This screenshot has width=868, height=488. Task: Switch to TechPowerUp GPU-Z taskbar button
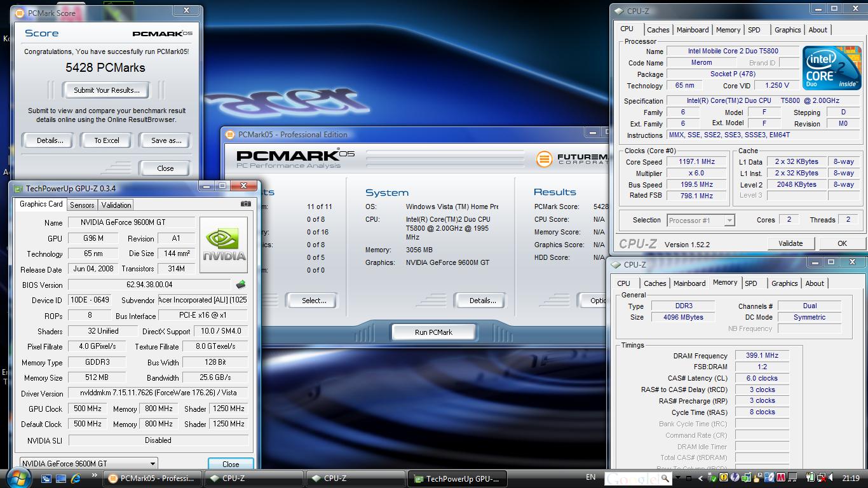point(458,478)
